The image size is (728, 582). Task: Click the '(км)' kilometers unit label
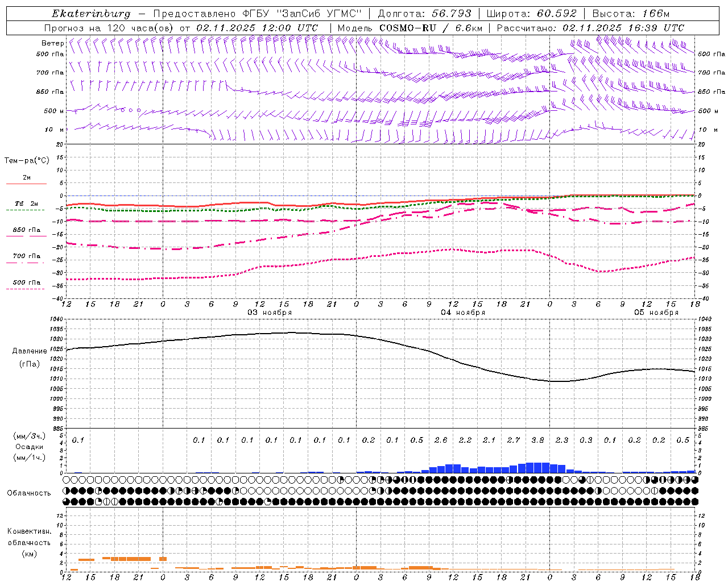30,554
